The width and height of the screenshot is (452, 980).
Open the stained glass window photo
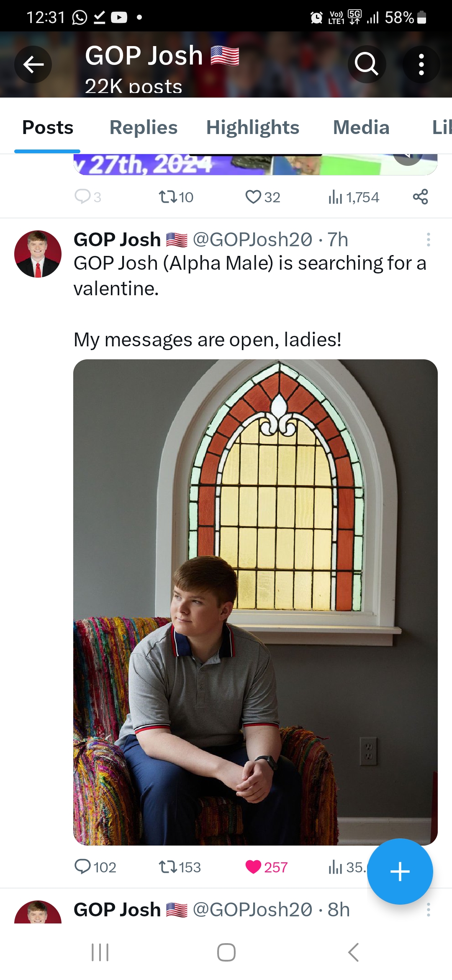[x=255, y=602]
